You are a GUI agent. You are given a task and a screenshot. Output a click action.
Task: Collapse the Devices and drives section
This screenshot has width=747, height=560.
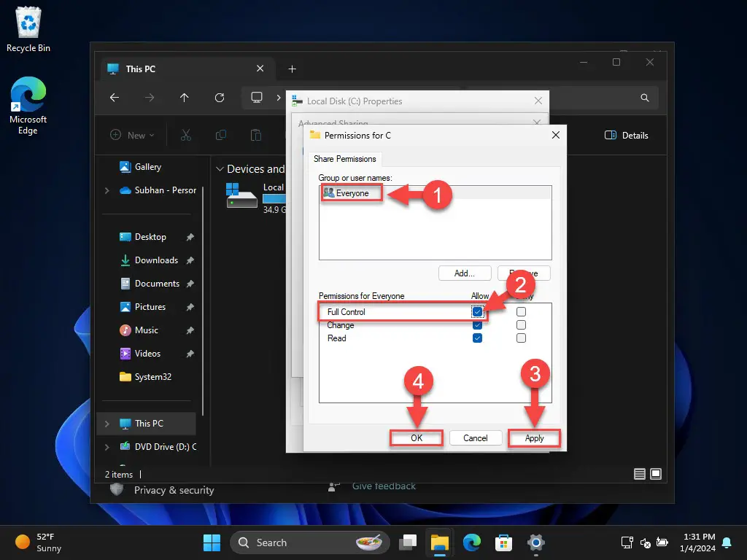point(221,168)
